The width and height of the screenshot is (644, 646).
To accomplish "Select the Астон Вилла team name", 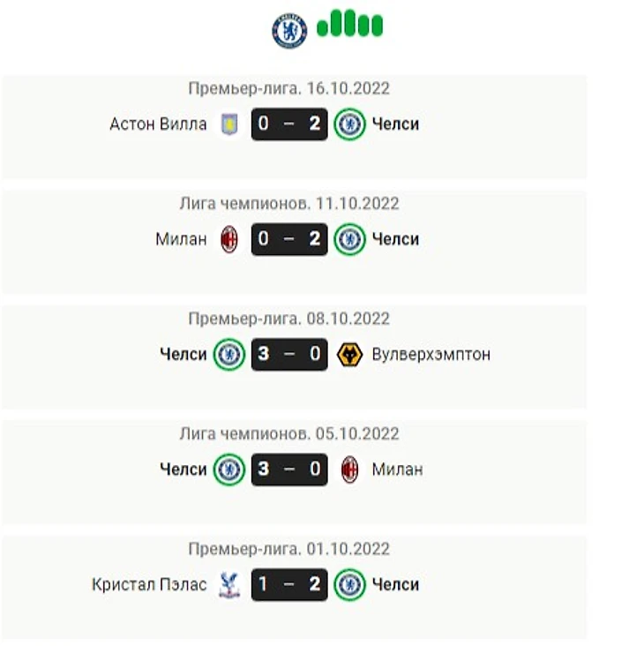I will (x=158, y=124).
